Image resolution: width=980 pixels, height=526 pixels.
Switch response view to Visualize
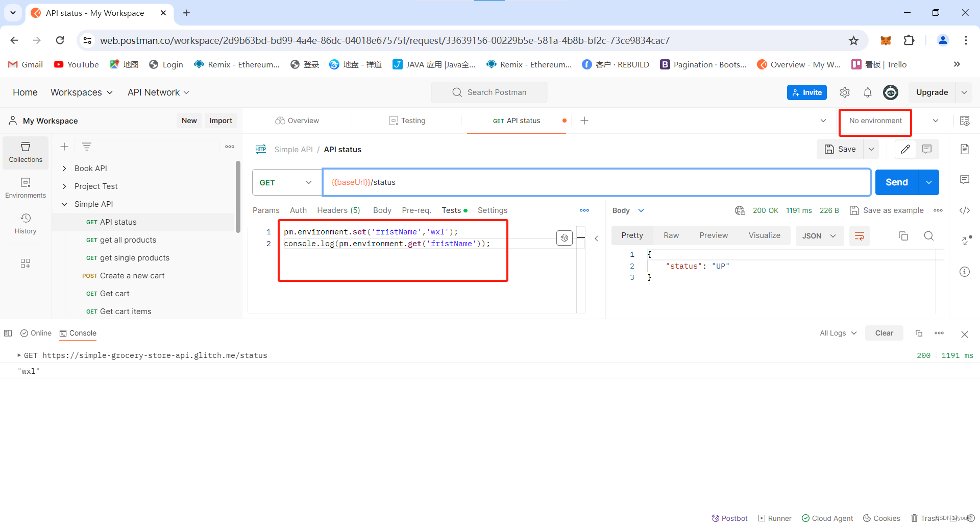pos(764,235)
